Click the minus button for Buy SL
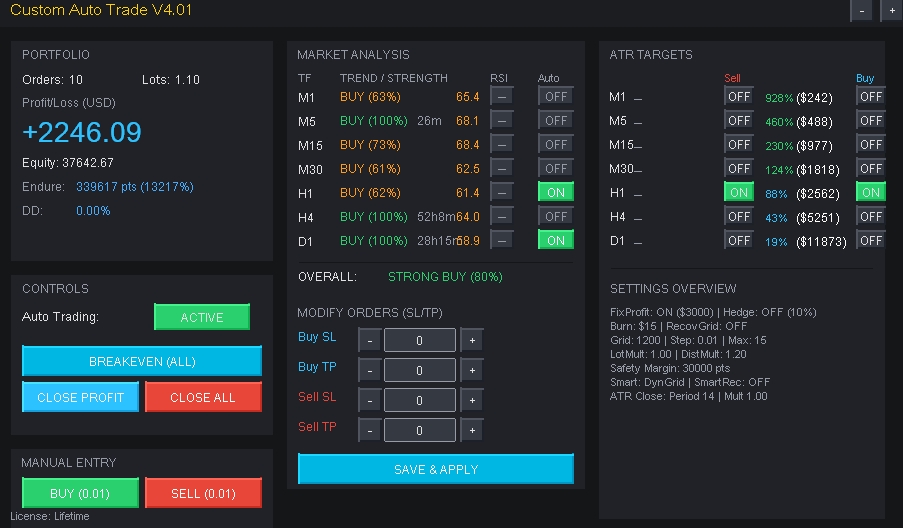The height and width of the screenshot is (528, 903). (369, 340)
